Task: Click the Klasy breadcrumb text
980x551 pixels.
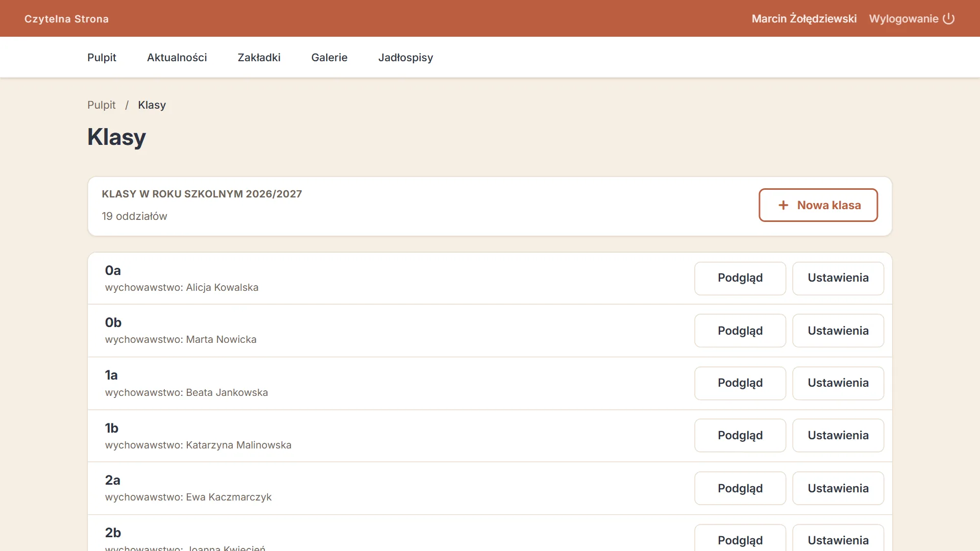Action: pyautogui.click(x=152, y=105)
